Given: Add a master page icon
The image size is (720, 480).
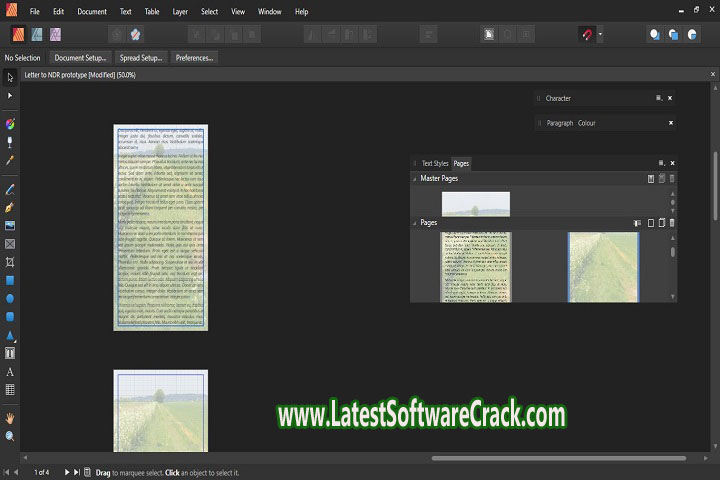Looking at the screenshot, I should pyautogui.click(x=651, y=179).
